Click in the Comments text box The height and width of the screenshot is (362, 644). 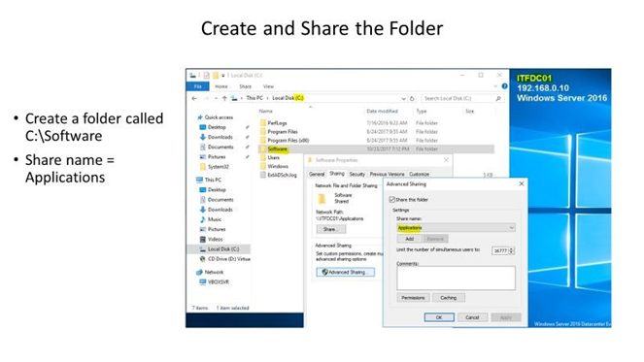456,278
